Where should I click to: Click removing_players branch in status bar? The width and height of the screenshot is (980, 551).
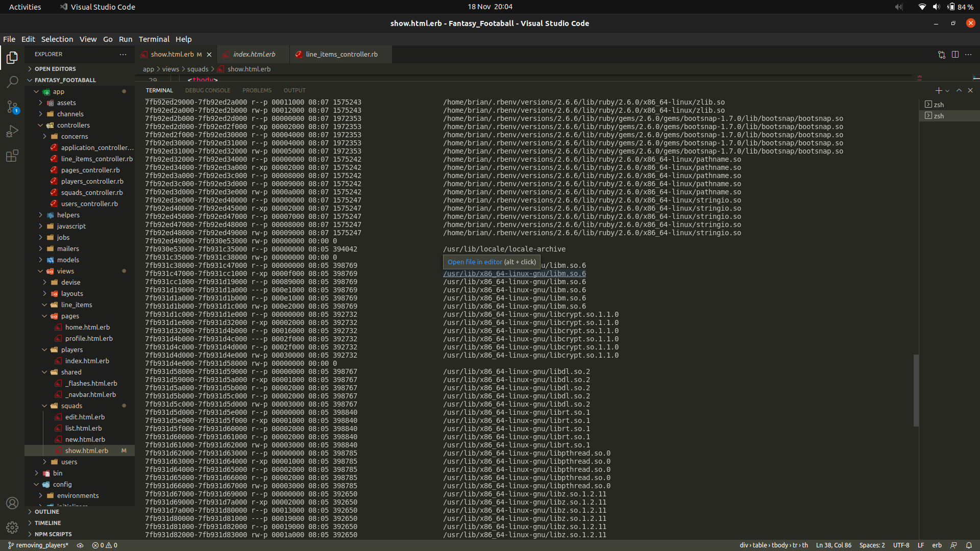(x=38, y=545)
